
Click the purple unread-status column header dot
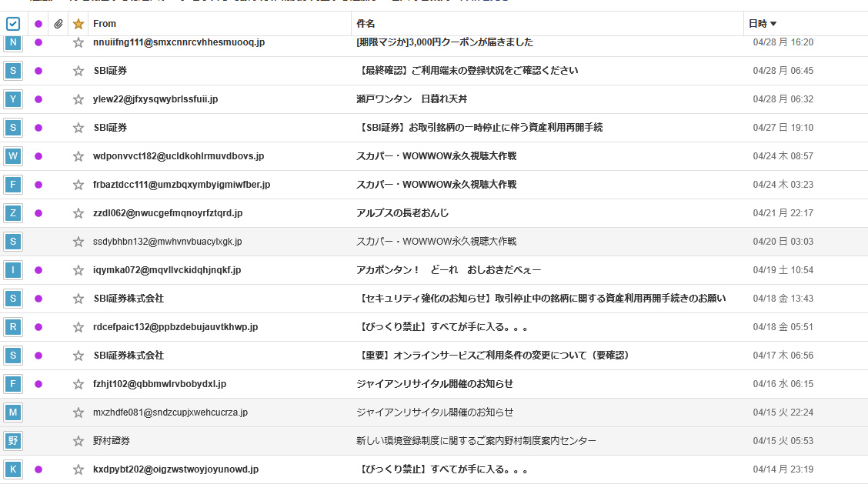click(38, 24)
